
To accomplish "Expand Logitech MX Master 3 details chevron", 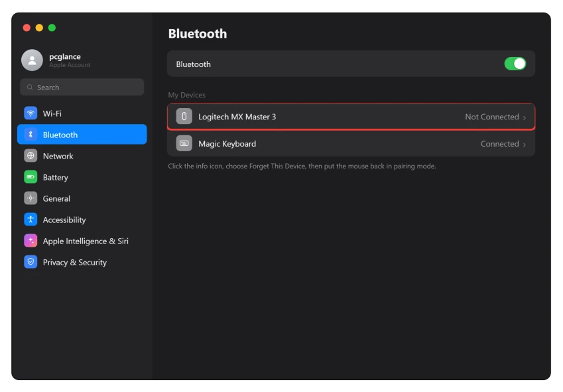I will 525,117.
